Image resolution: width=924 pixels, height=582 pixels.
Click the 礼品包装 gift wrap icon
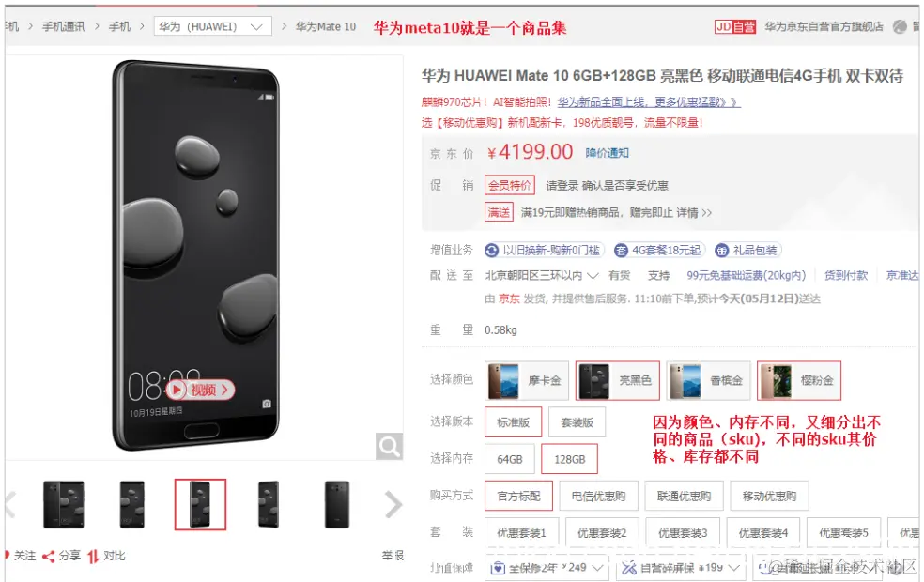tap(721, 251)
